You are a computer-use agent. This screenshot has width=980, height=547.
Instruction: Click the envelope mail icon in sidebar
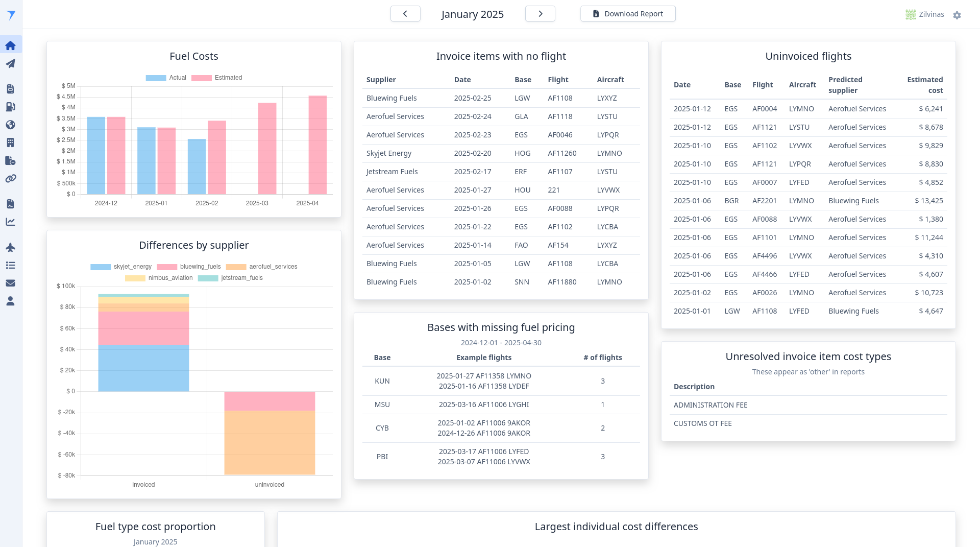[x=11, y=283]
